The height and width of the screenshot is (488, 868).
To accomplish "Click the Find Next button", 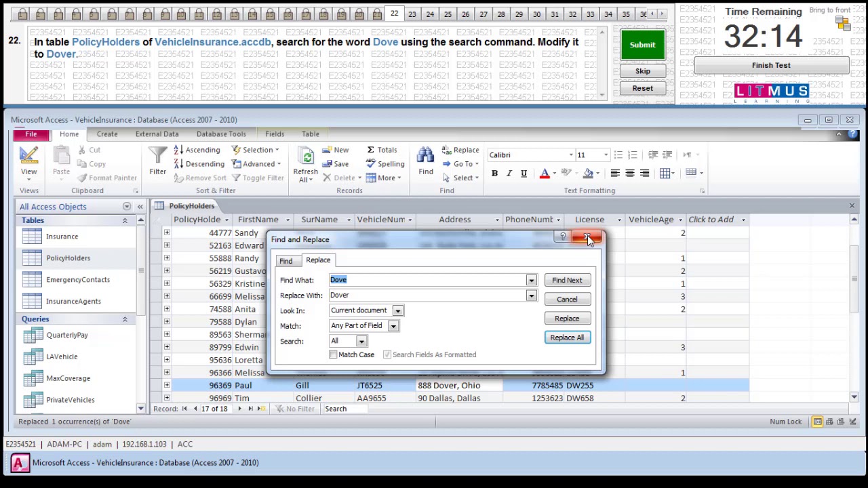I will pos(567,281).
